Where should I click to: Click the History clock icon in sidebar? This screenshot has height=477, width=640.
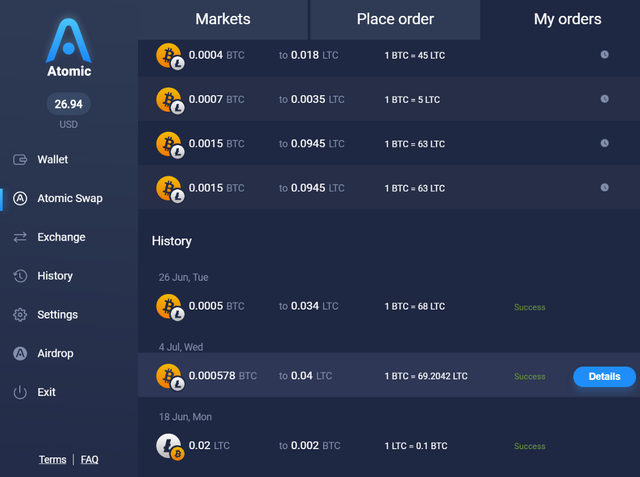[20, 276]
